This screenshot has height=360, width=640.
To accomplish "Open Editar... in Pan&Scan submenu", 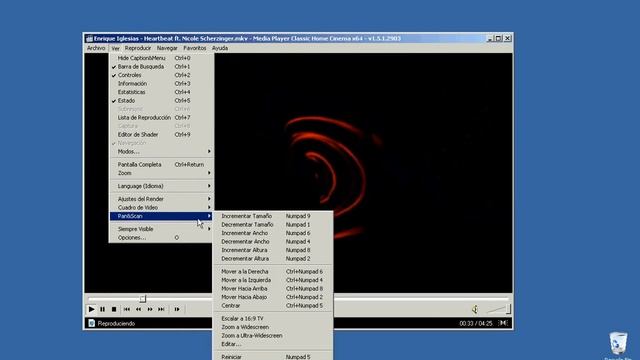I will point(273,344).
